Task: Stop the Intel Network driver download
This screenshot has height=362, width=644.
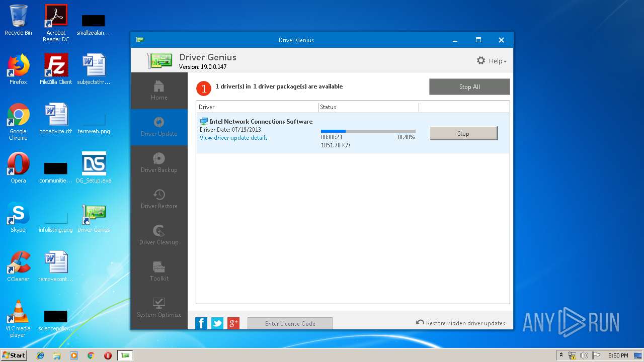Action: (x=463, y=133)
